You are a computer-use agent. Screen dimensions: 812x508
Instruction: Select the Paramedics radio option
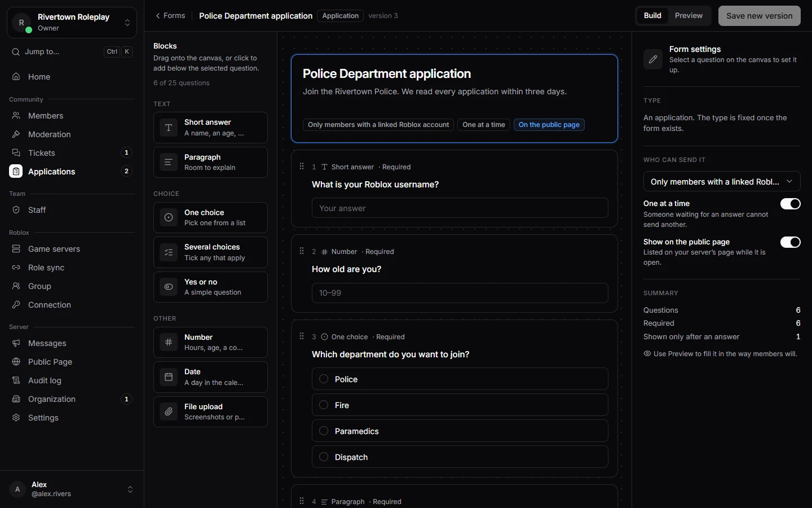point(324,431)
